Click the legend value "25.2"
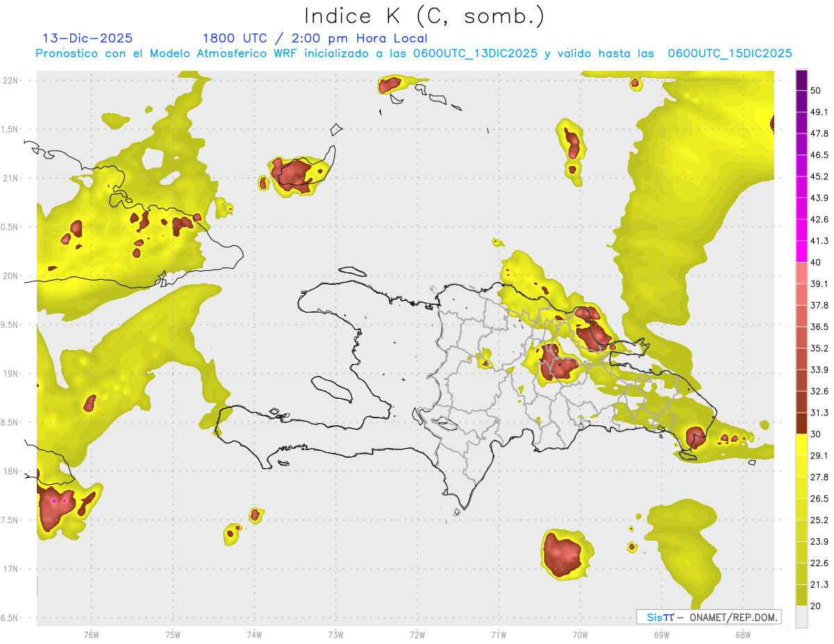 coord(819,520)
